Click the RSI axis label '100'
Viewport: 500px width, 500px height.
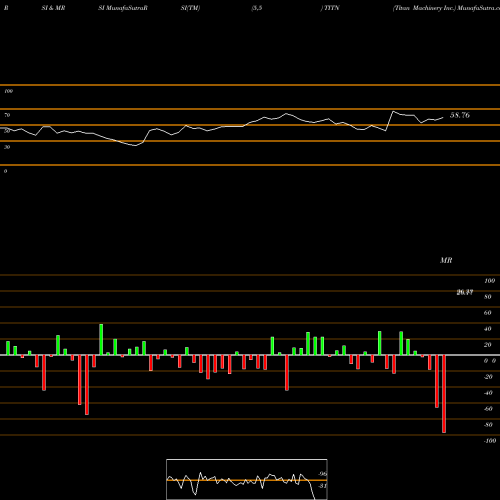(9, 91)
